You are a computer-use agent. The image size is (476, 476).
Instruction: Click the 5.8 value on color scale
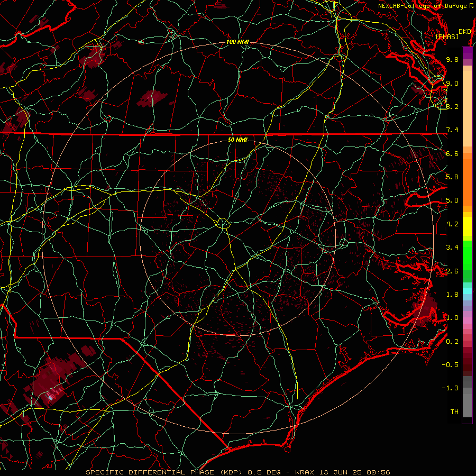452,177
